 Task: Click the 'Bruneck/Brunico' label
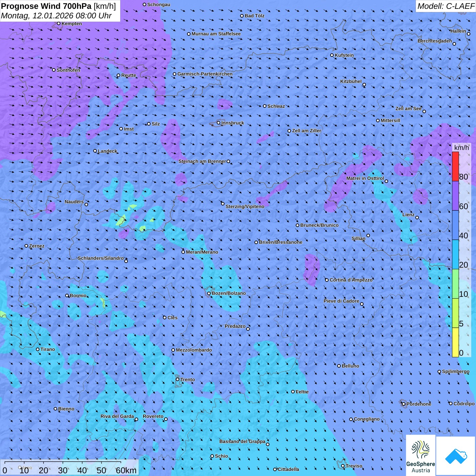(319, 225)
